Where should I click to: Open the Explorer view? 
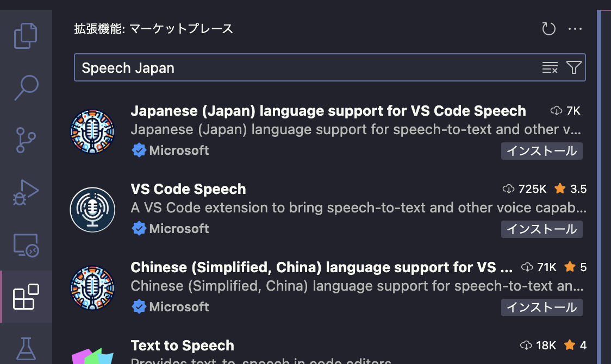[26, 35]
